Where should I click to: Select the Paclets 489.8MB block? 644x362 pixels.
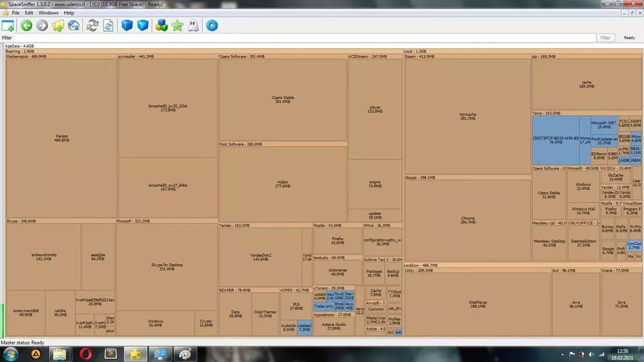[62, 139]
